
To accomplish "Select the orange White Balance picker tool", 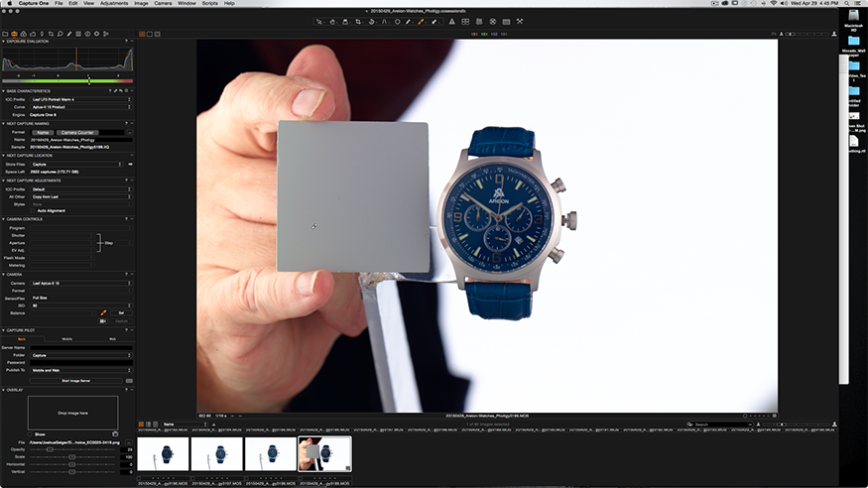I will click(x=422, y=22).
